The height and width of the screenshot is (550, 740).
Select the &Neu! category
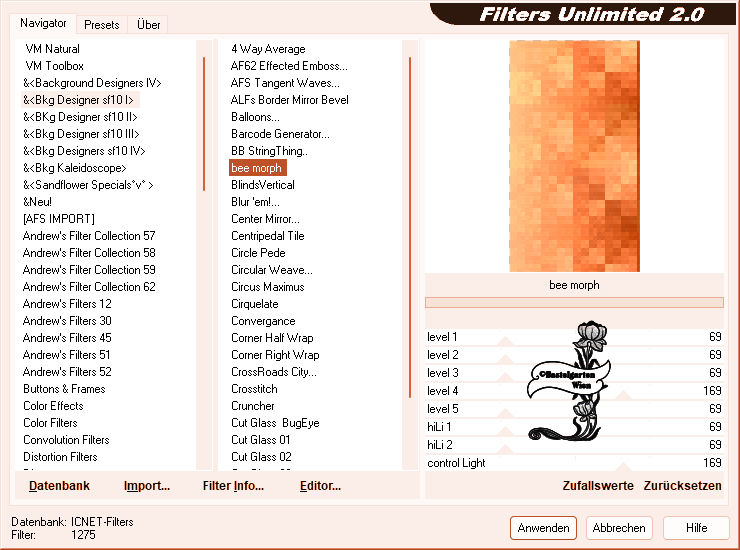coord(37,202)
